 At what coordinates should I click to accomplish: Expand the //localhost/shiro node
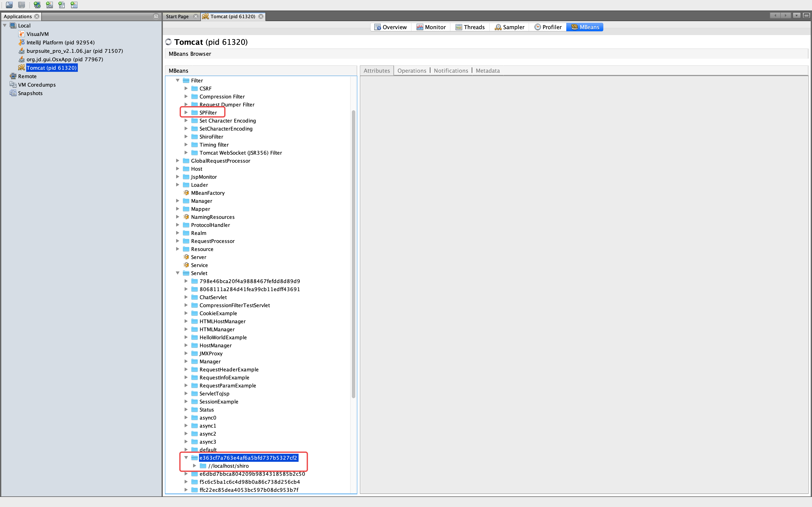click(x=195, y=466)
